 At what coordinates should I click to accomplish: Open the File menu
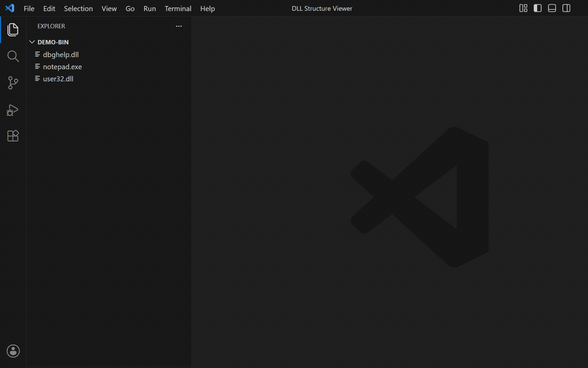[29, 8]
